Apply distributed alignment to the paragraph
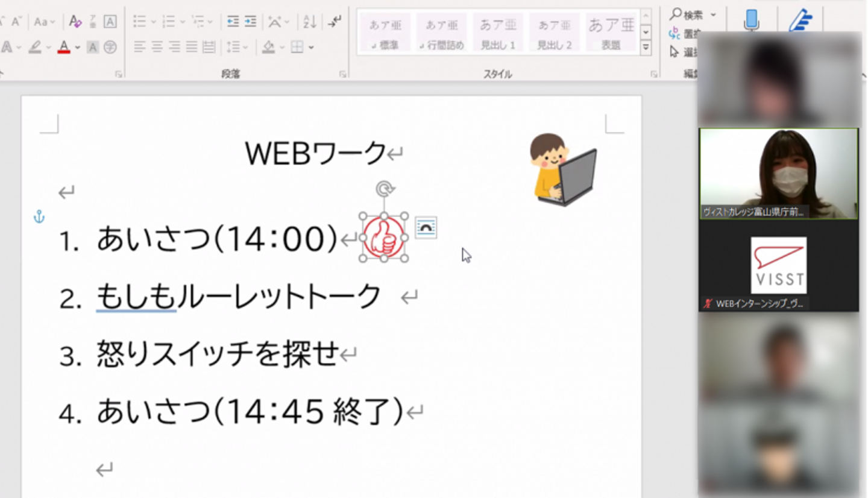 point(209,47)
